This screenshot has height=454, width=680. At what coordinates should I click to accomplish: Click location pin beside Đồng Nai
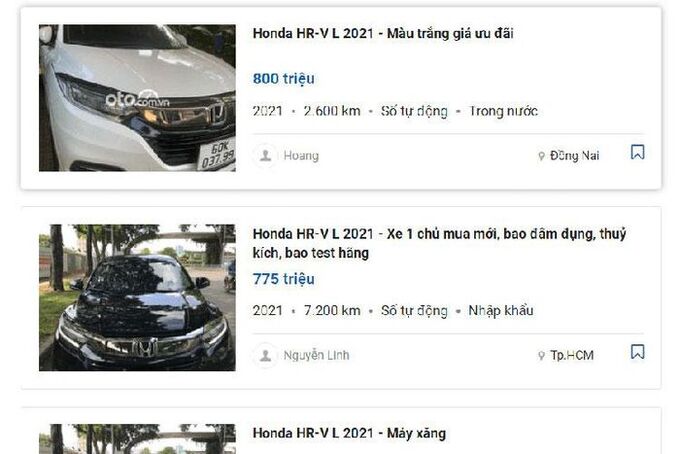click(541, 156)
